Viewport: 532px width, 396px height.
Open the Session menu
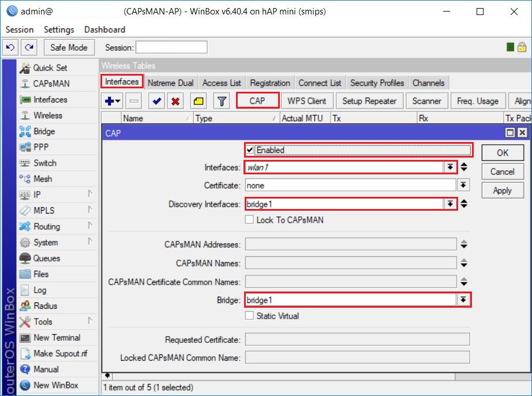pos(20,30)
